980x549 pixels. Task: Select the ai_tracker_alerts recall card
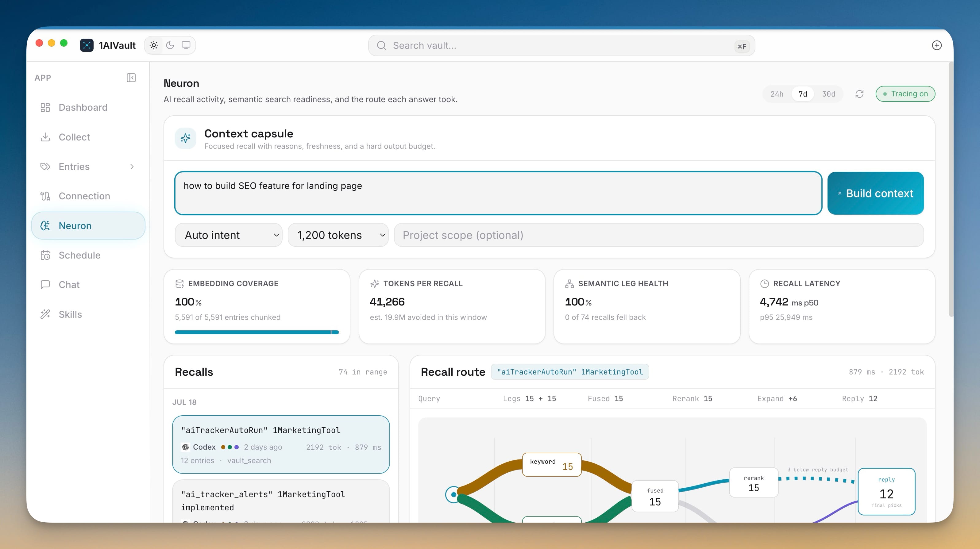pos(281,501)
